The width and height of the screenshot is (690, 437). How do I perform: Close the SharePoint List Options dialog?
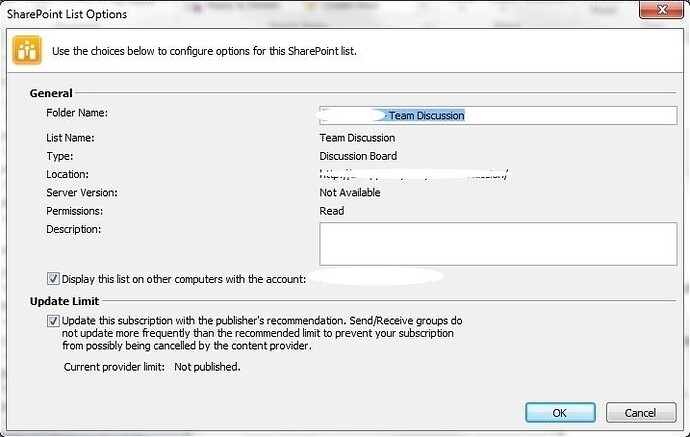point(661,10)
